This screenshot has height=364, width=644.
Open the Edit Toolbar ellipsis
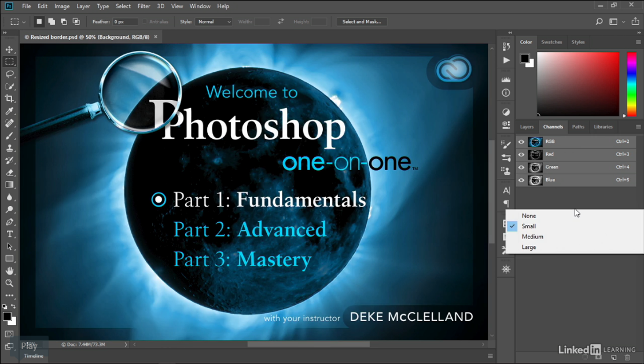click(x=9, y=295)
